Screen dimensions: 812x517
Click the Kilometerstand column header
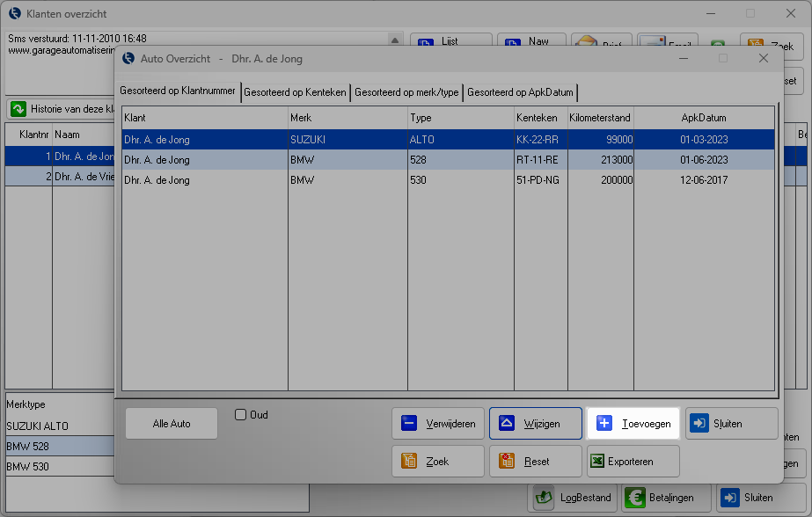[600, 118]
